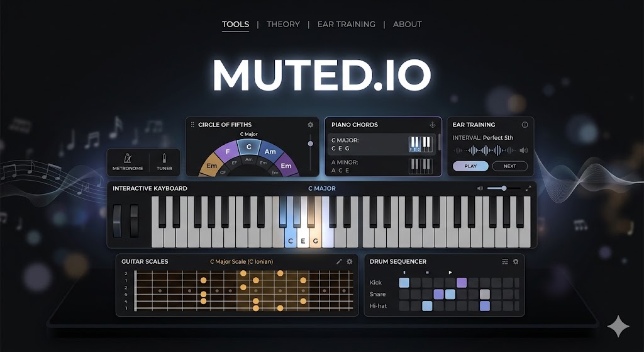Select the highlighted C segment in circle

249,147
